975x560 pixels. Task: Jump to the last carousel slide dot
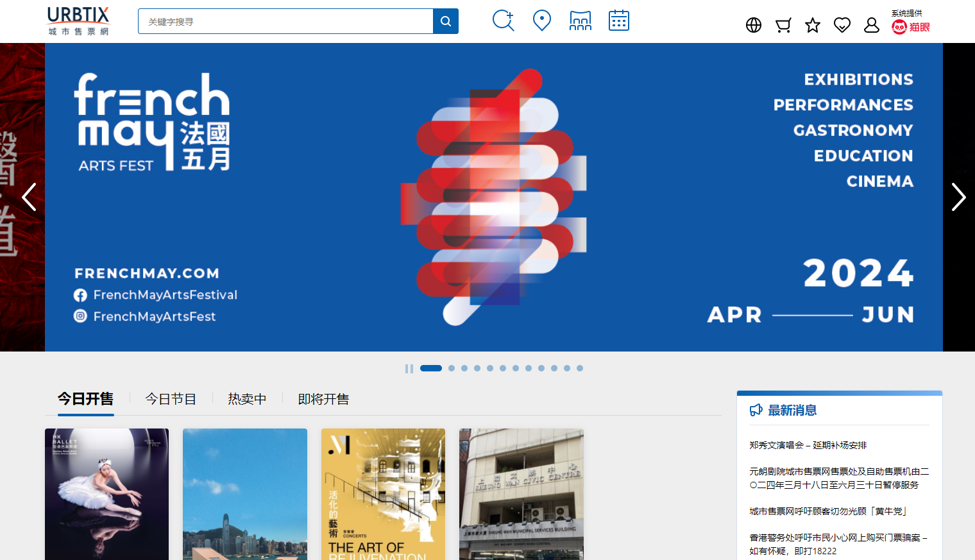pyautogui.click(x=580, y=368)
